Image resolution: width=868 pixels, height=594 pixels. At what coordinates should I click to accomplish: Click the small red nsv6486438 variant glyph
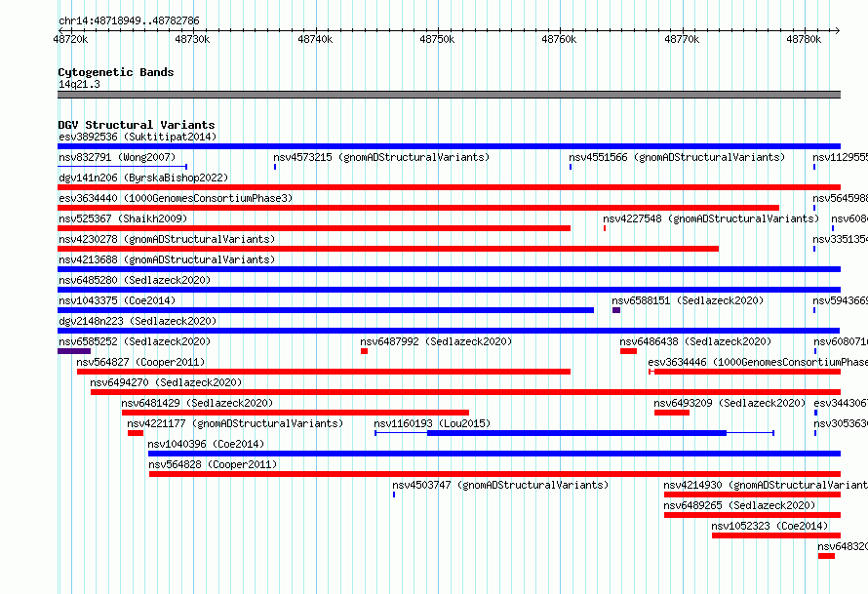(x=628, y=351)
